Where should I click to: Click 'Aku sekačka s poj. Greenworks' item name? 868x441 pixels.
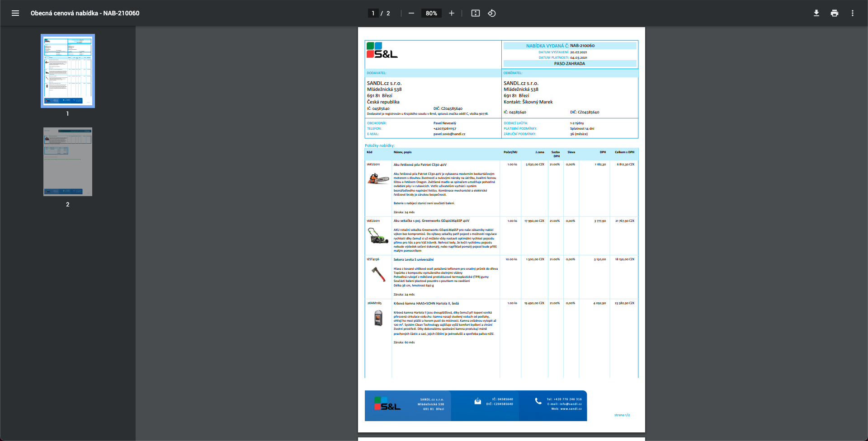[431, 221]
